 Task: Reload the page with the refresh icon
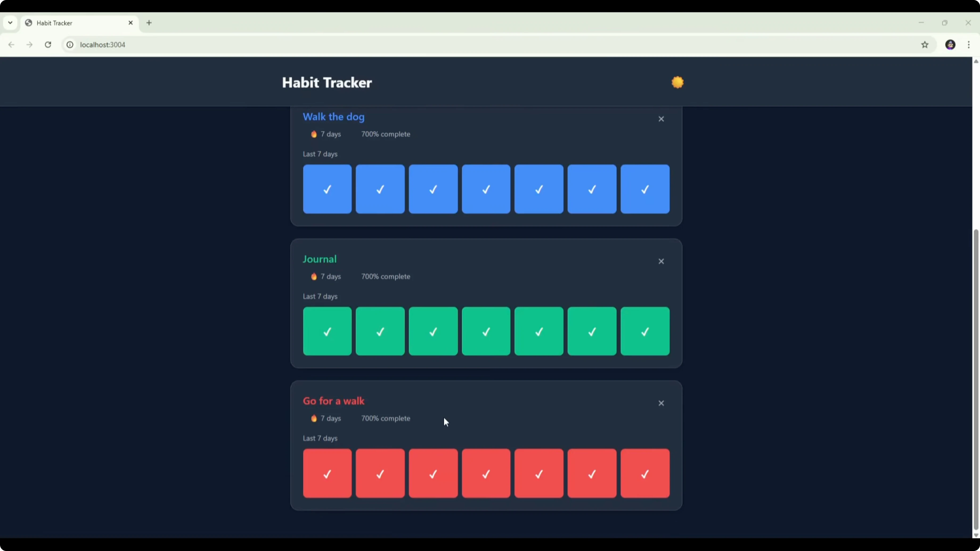[48, 44]
